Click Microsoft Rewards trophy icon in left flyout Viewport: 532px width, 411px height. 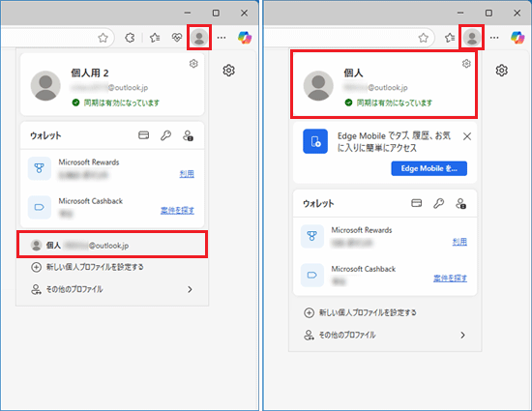point(40,168)
